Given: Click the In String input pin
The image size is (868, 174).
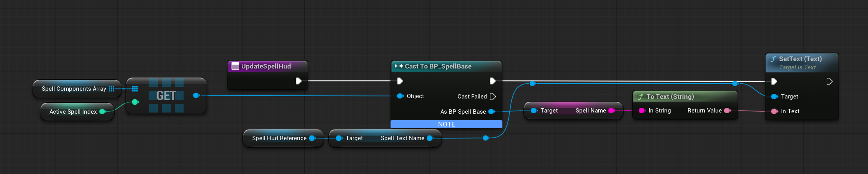Looking at the screenshot, I should pyautogui.click(x=642, y=111).
